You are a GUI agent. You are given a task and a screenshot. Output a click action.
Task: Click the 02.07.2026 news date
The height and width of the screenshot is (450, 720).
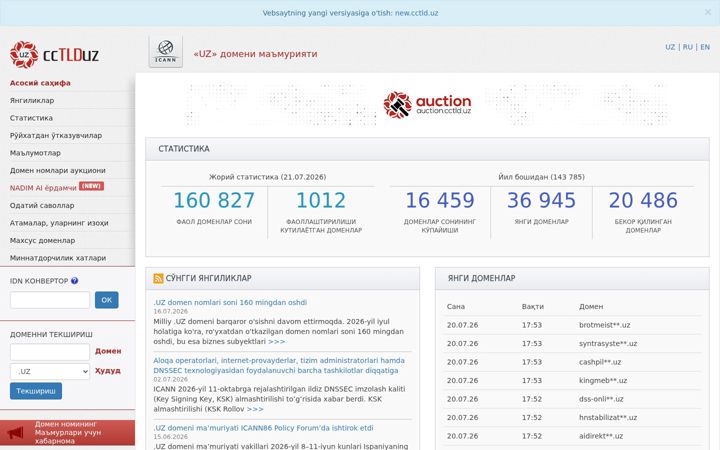[x=170, y=379]
